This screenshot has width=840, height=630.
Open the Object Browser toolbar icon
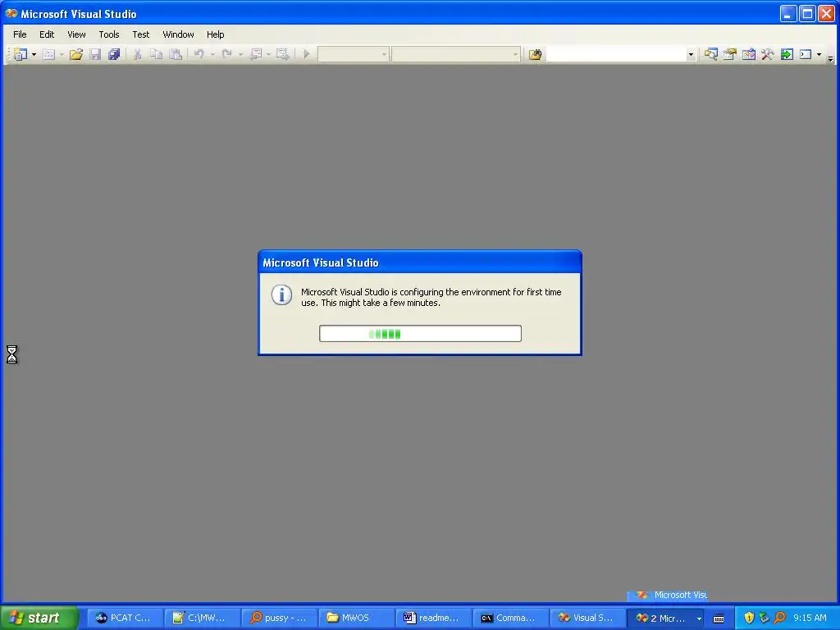click(749, 54)
